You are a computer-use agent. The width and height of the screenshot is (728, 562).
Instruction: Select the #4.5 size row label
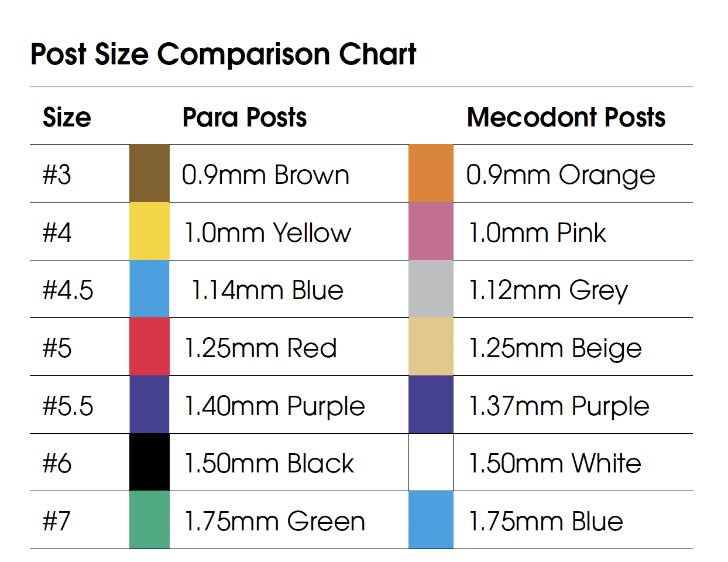click(x=68, y=290)
